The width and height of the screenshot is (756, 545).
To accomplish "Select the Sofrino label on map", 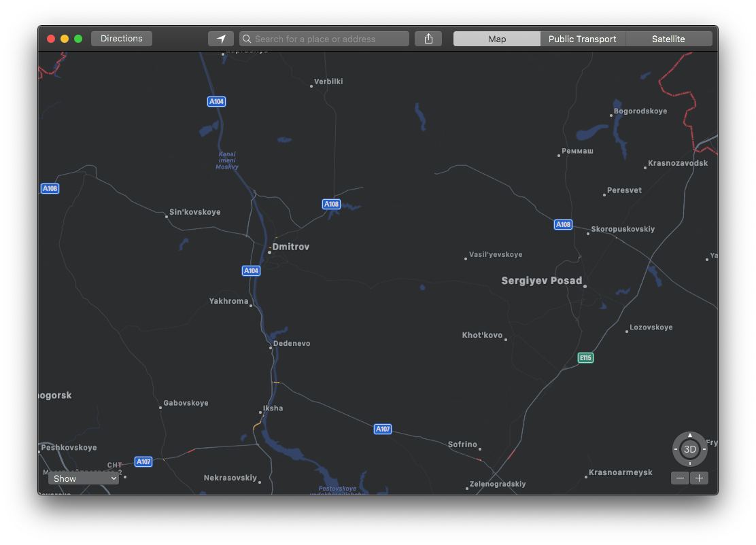I will coord(462,444).
